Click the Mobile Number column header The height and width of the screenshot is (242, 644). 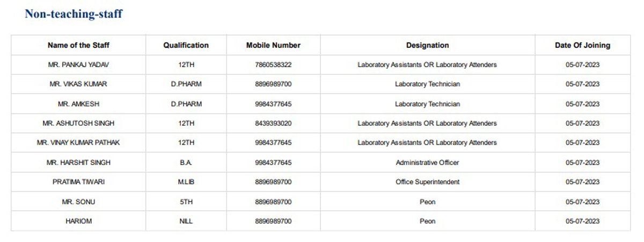[273, 45]
